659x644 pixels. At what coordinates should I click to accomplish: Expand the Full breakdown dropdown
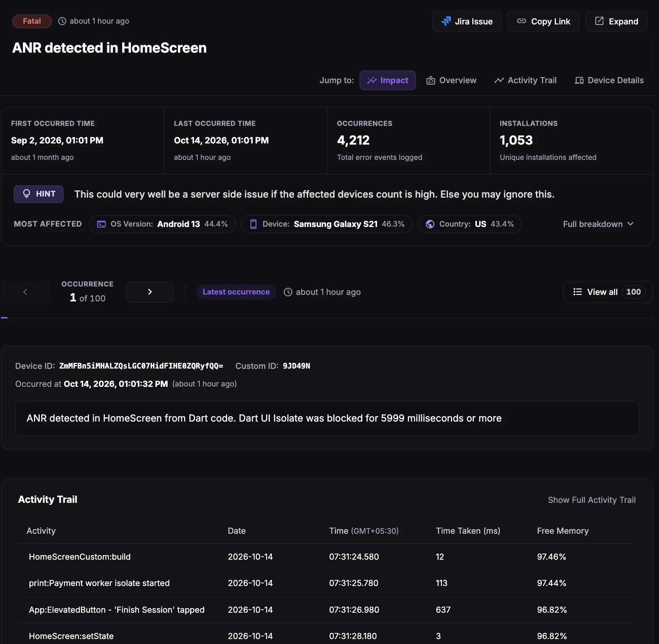click(598, 224)
